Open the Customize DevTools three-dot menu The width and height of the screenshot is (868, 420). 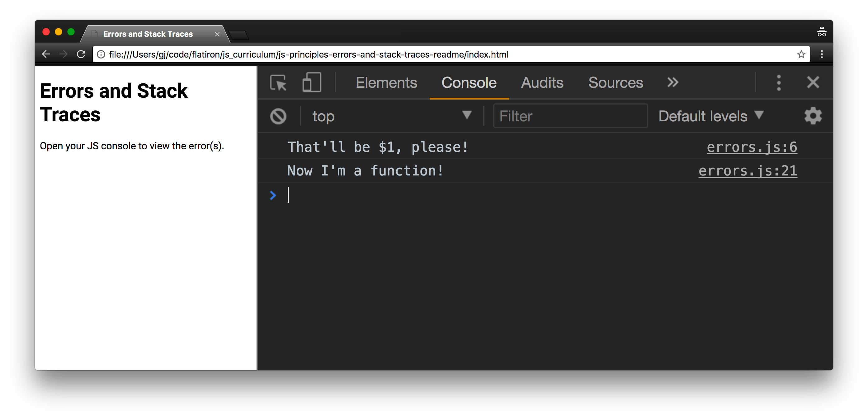point(779,82)
